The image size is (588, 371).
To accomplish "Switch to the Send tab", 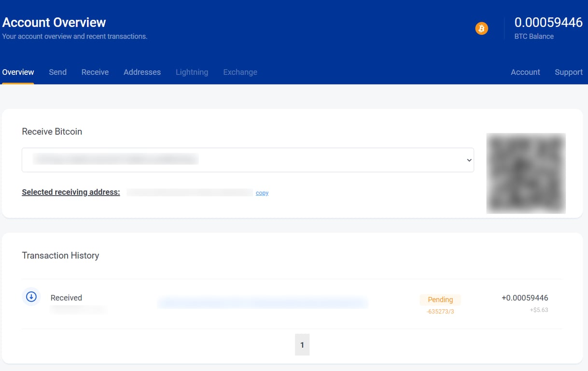I will [x=57, y=72].
